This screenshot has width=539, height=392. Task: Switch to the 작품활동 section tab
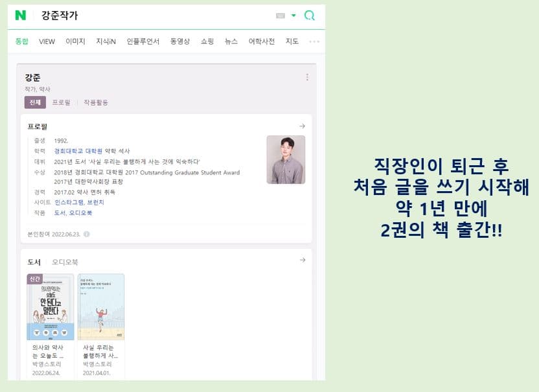[x=96, y=102]
